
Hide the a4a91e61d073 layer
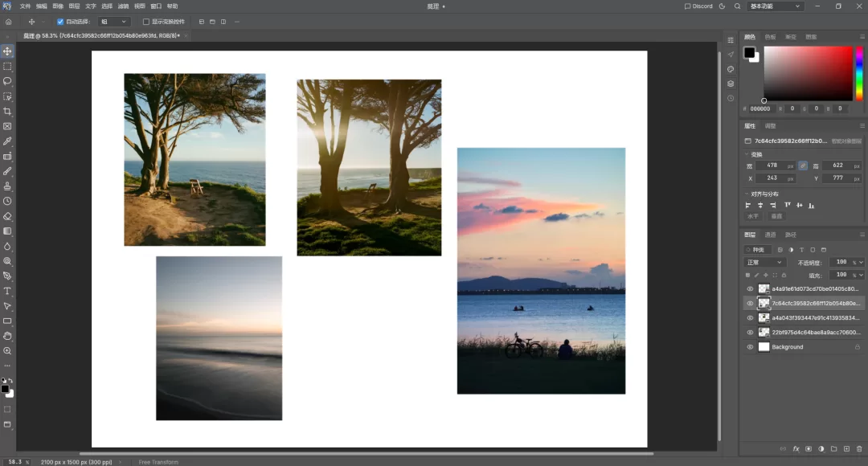click(750, 289)
